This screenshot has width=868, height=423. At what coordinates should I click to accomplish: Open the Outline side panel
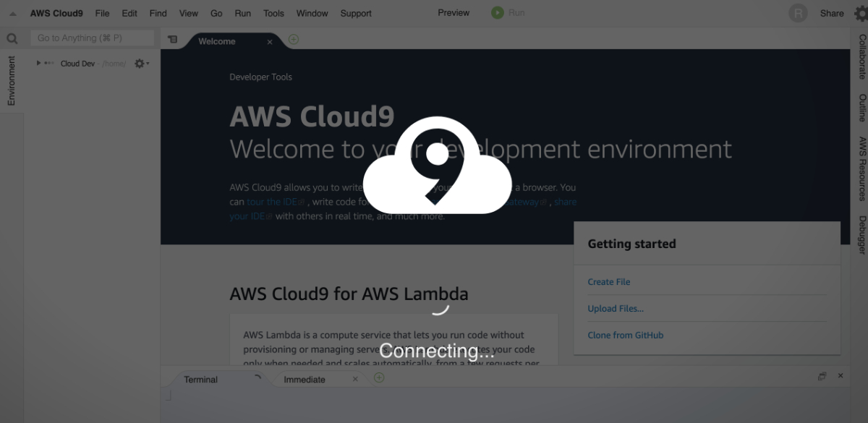point(861,108)
